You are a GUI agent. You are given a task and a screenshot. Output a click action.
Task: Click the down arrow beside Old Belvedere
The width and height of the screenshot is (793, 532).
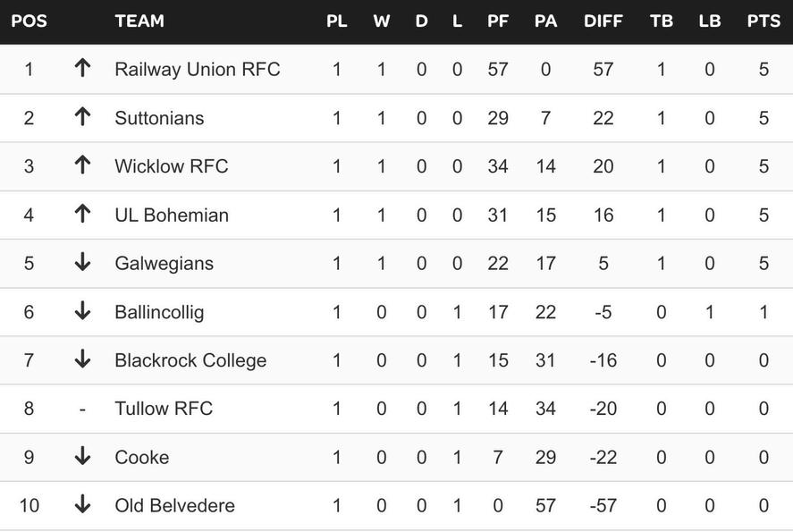click(82, 504)
